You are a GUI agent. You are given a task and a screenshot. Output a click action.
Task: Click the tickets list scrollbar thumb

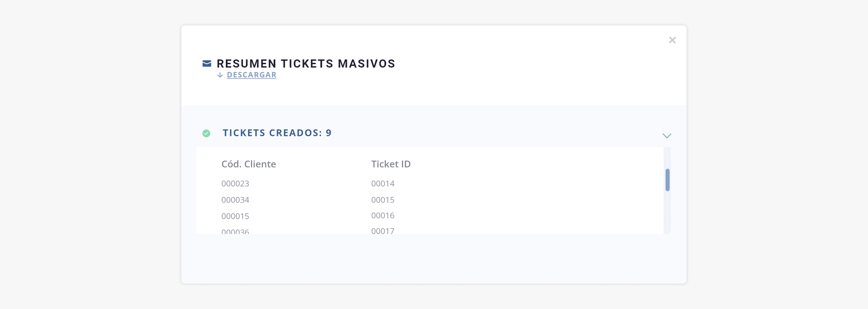(x=667, y=180)
